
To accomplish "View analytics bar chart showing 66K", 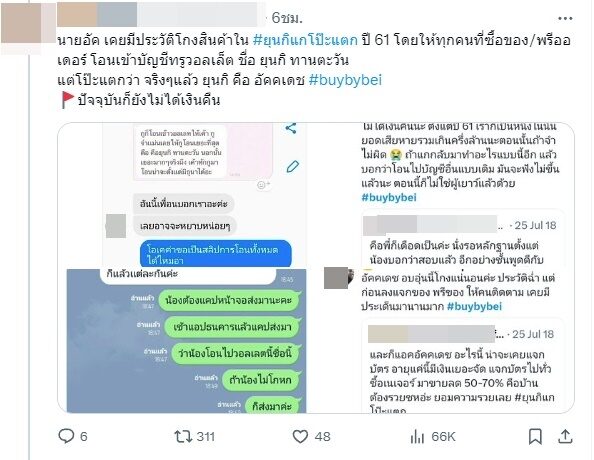I will [417, 437].
